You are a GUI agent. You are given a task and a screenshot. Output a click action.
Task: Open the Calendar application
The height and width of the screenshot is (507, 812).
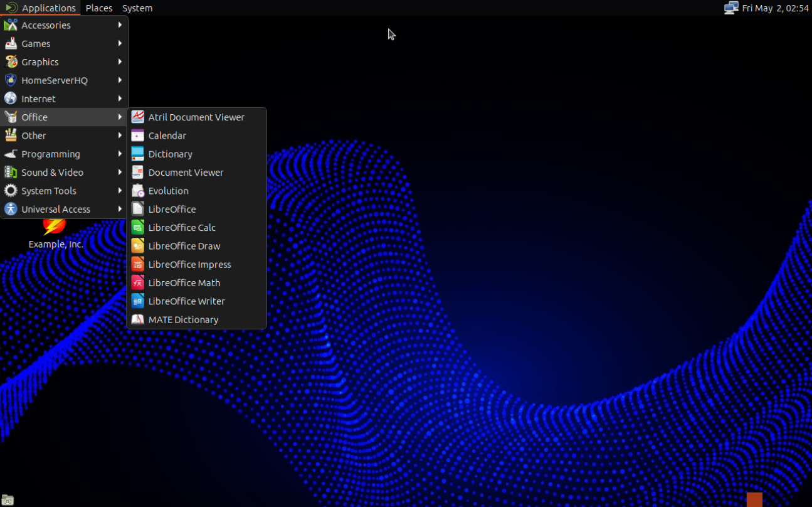coord(167,136)
